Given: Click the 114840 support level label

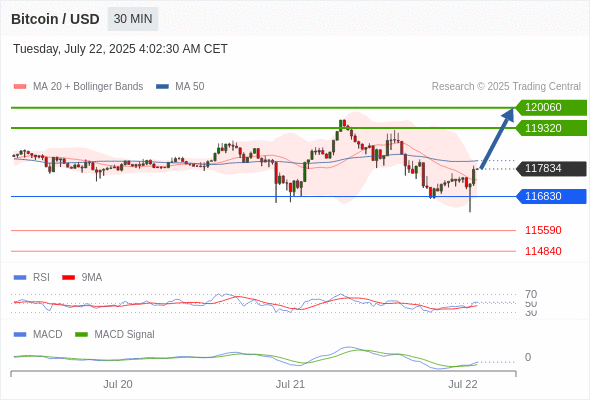Looking at the screenshot, I should (543, 251).
